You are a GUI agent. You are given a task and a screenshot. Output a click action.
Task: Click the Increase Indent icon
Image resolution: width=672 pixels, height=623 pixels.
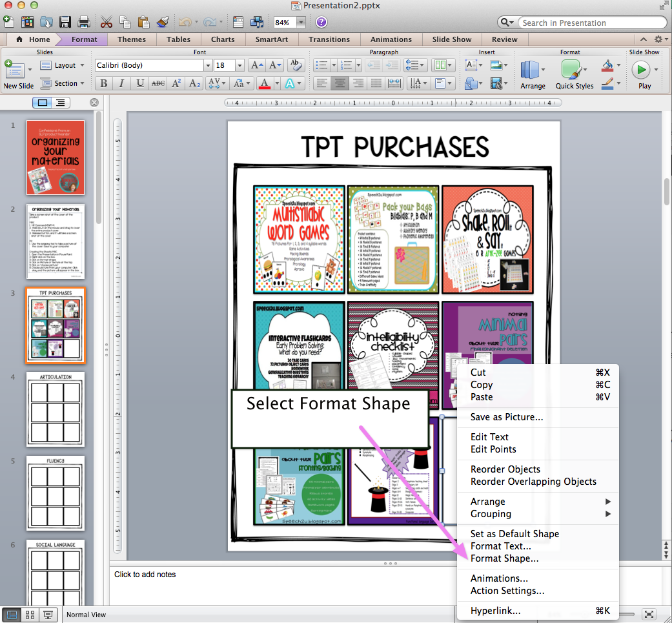tap(392, 65)
